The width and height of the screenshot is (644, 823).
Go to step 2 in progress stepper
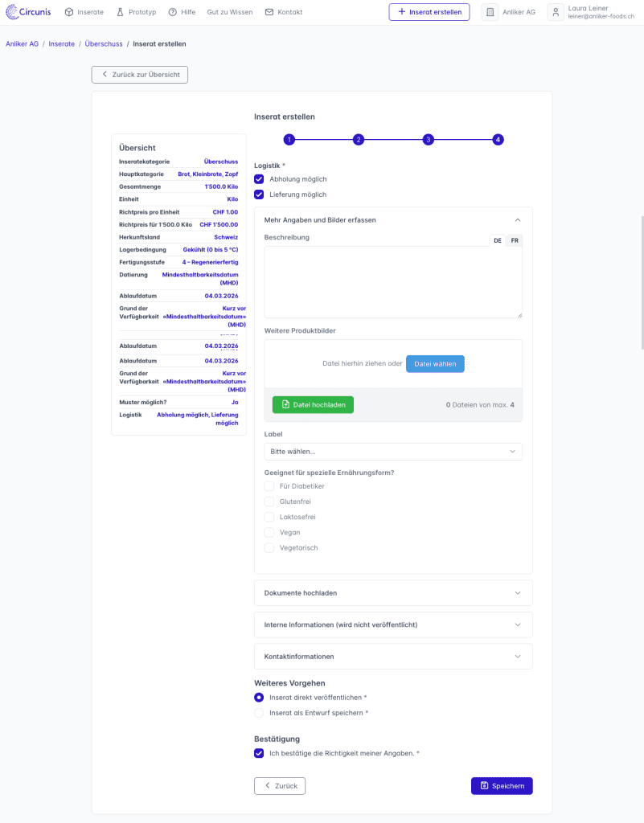[x=359, y=140]
